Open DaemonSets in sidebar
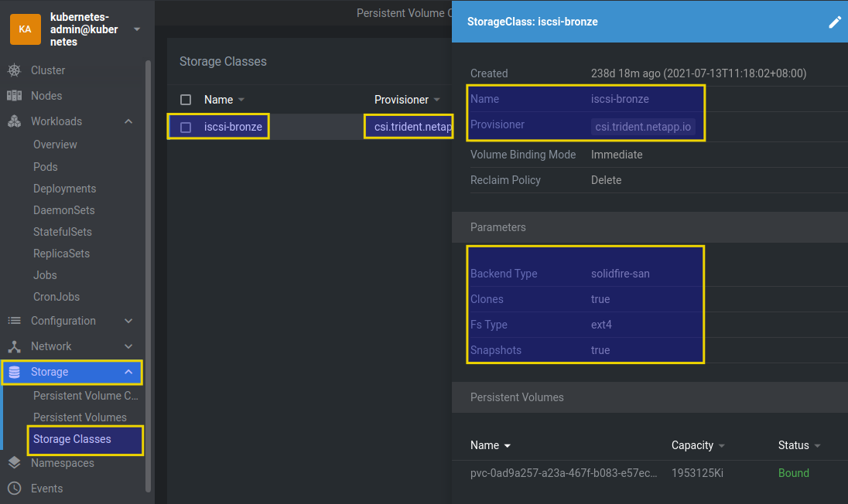This screenshot has width=848, height=504. point(63,210)
